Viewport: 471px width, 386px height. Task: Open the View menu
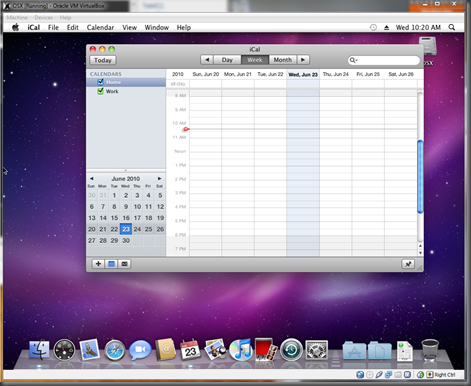[129, 27]
